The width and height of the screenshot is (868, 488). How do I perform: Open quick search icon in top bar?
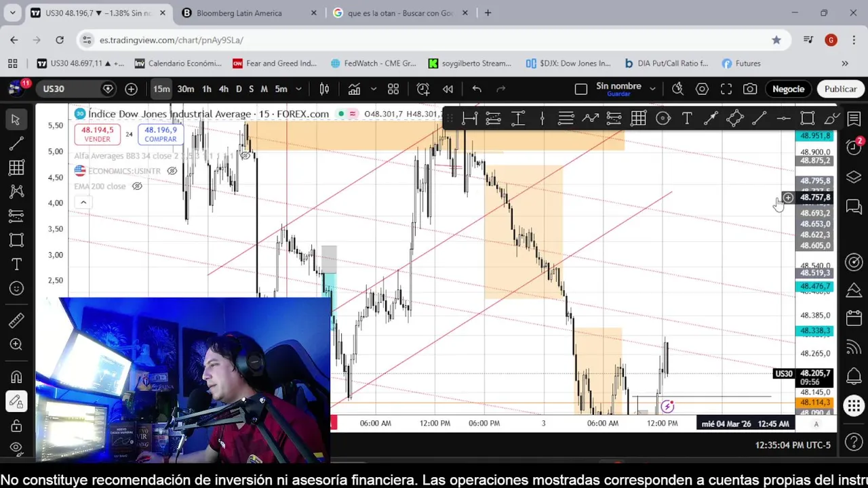(x=677, y=89)
